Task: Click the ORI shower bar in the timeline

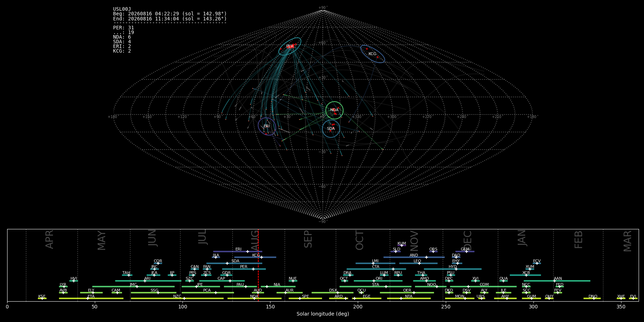Action: [378, 281]
